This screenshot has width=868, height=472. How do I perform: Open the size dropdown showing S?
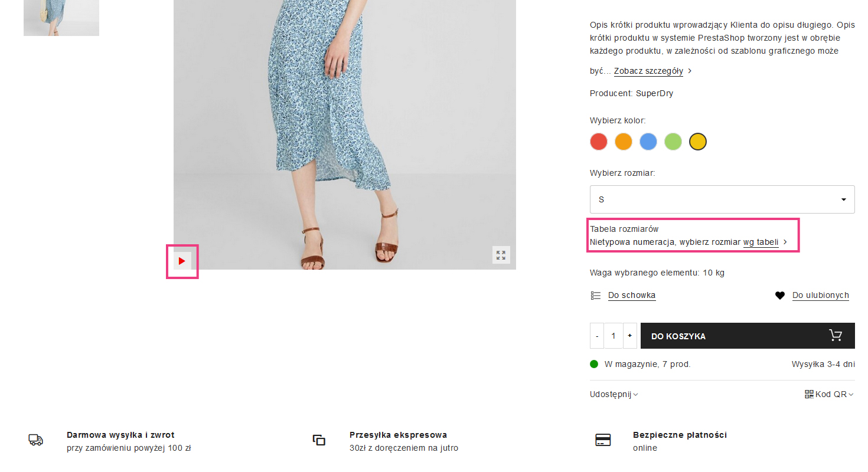(722, 199)
